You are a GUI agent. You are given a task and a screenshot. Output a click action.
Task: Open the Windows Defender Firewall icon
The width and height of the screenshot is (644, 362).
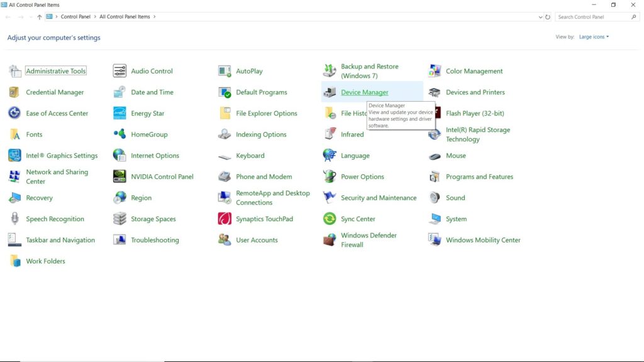[330, 239]
